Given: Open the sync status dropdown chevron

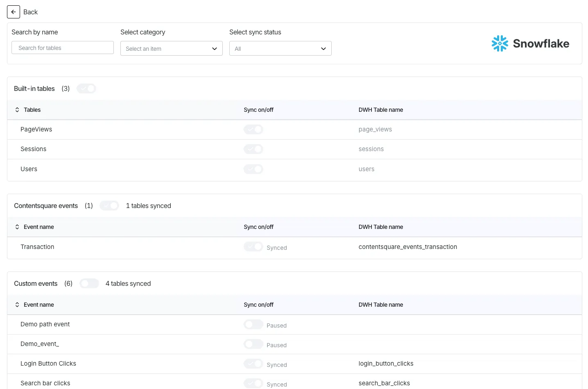Looking at the screenshot, I should [x=323, y=48].
